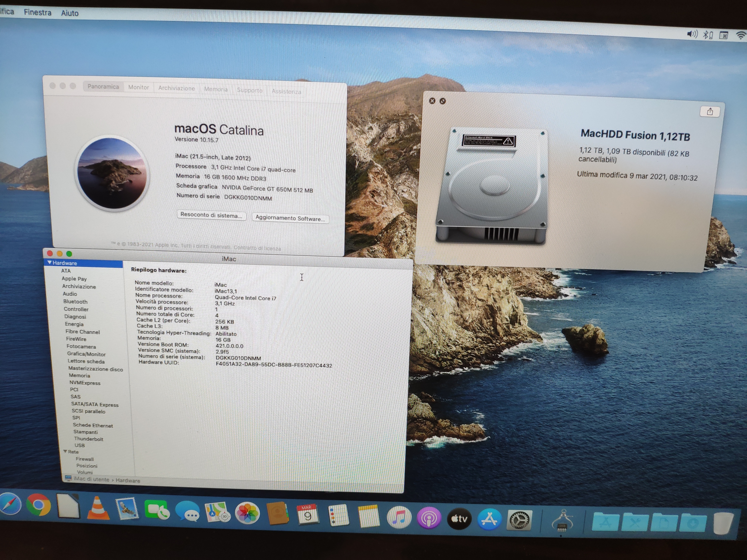Click the Wi-Fi icon in menu bar
This screenshot has width=747, height=560.
[x=742, y=36]
